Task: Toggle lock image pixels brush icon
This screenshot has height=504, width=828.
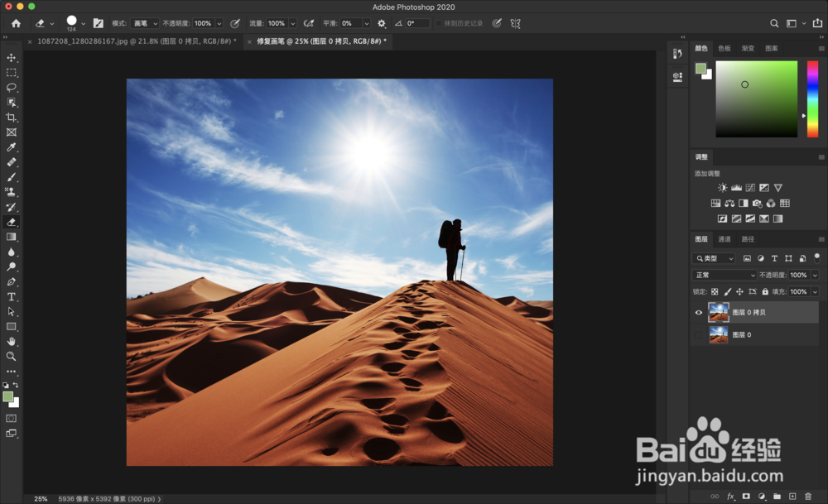Action: tap(727, 291)
